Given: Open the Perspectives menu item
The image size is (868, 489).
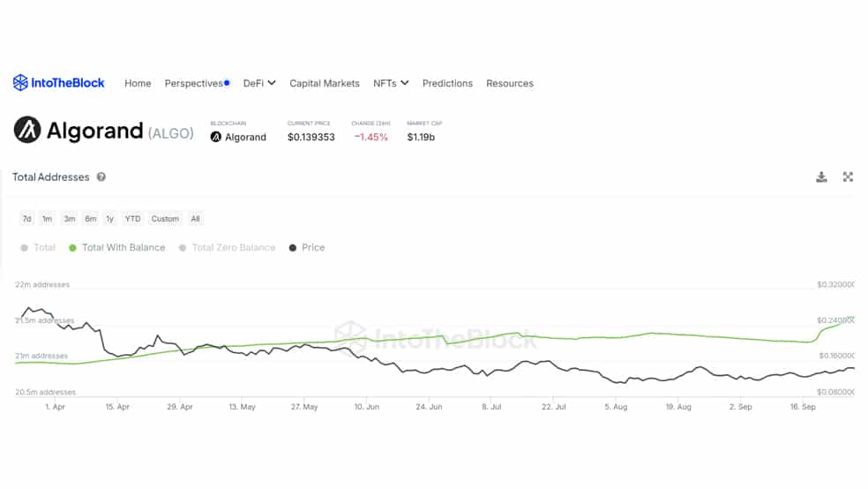Looking at the screenshot, I should [197, 83].
